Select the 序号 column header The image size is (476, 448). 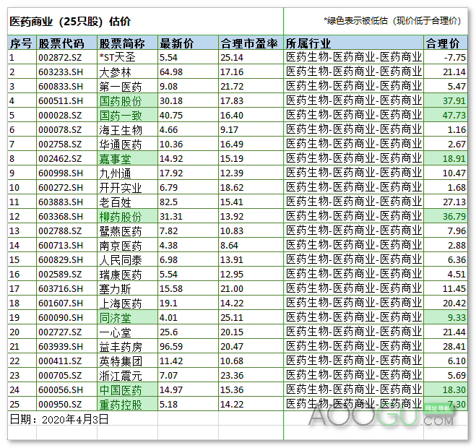(22, 43)
